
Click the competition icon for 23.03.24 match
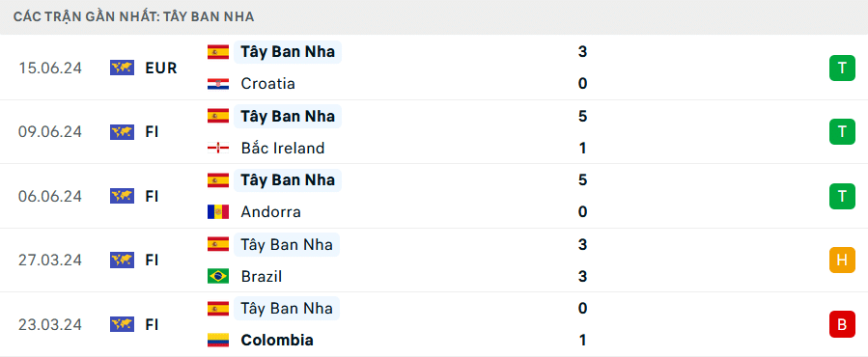(122, 324)
